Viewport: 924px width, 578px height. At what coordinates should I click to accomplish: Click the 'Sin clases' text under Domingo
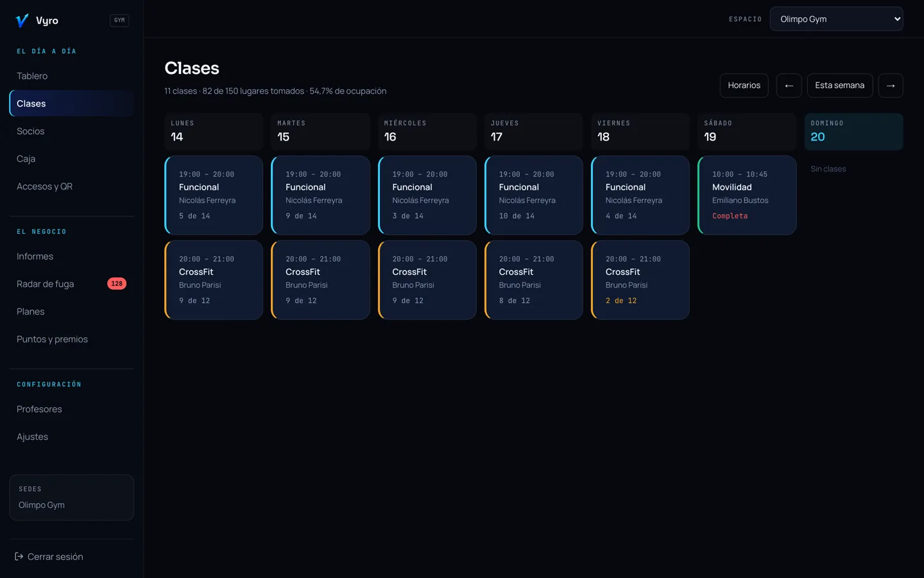pos(828,169)
